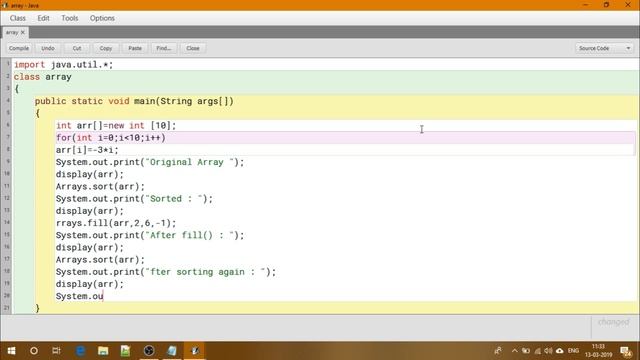640x360 pixels.
Task: Click the 'arr[i]=-3*i;' line
Action: (x=87, y=150)
